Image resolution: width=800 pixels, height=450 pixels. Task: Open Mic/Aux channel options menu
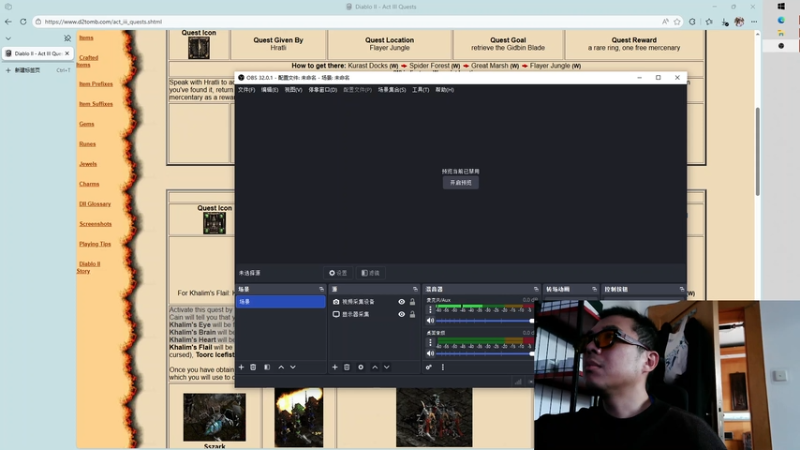point(430,309)
